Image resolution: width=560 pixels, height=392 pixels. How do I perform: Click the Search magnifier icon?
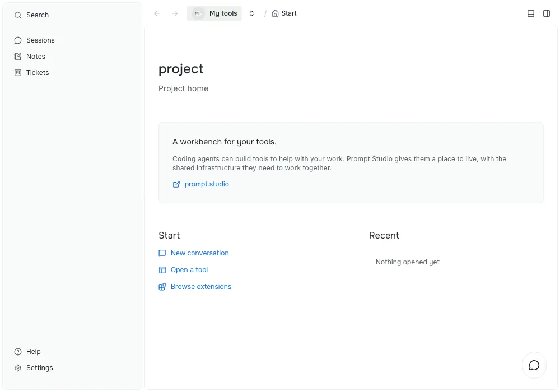click(x=18, y=15)
